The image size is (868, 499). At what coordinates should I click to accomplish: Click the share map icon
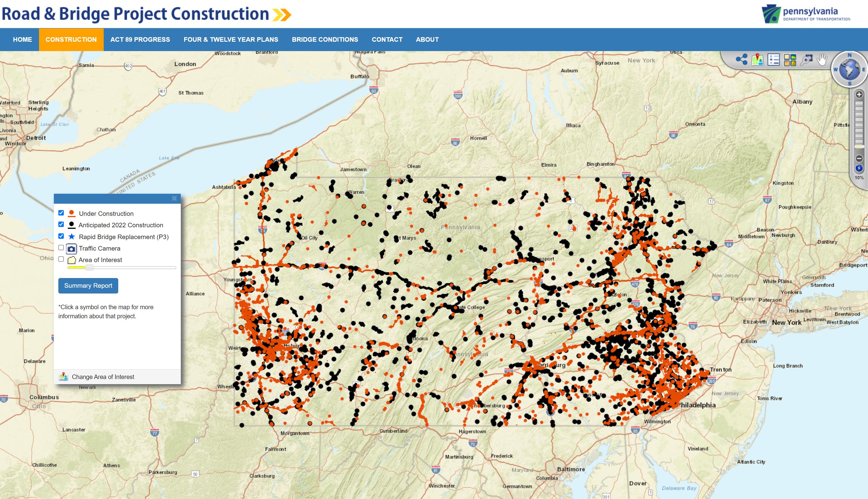742,60
